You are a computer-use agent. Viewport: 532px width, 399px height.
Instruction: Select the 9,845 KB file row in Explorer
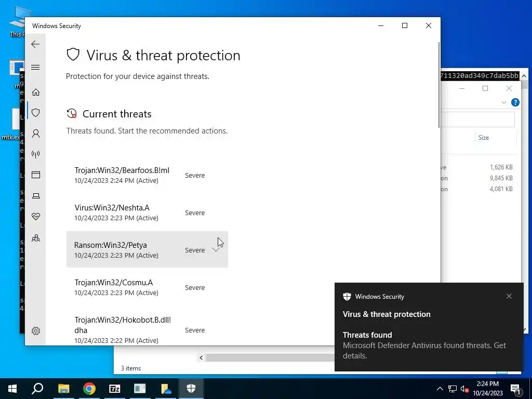(x=478, y=178)
